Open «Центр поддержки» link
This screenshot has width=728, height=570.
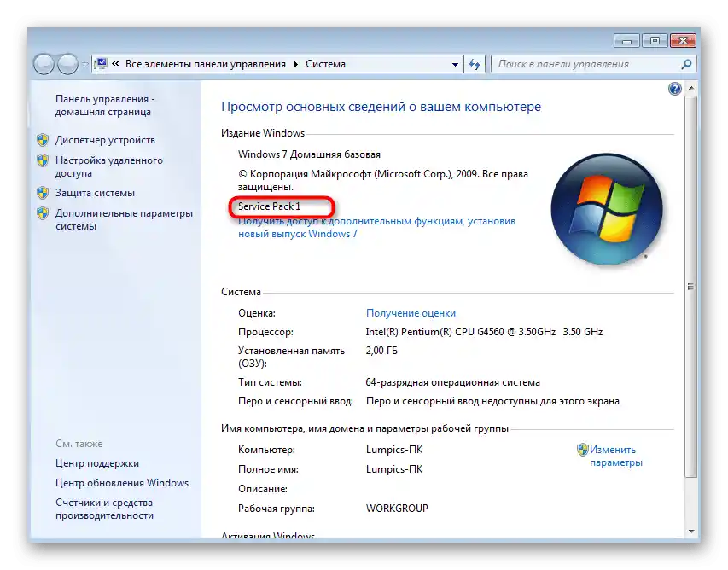point(97,463)
